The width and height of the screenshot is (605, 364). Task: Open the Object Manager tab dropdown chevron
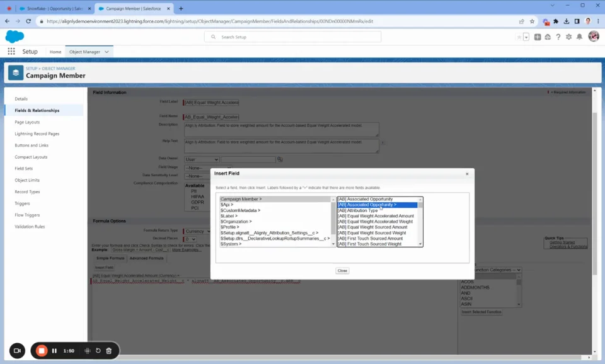click(x=107, y=52)
